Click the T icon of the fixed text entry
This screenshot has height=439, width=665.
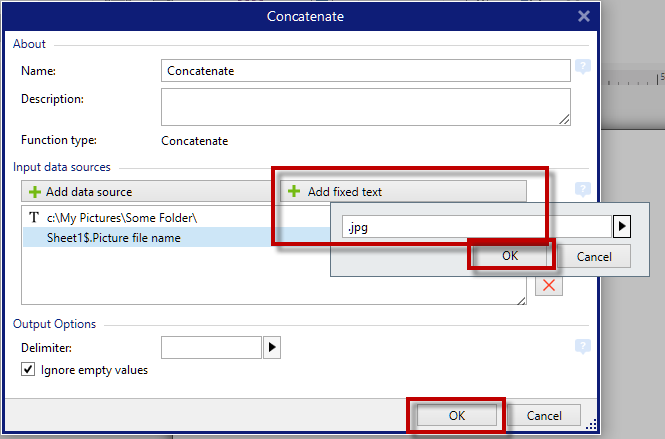point(34,217)
